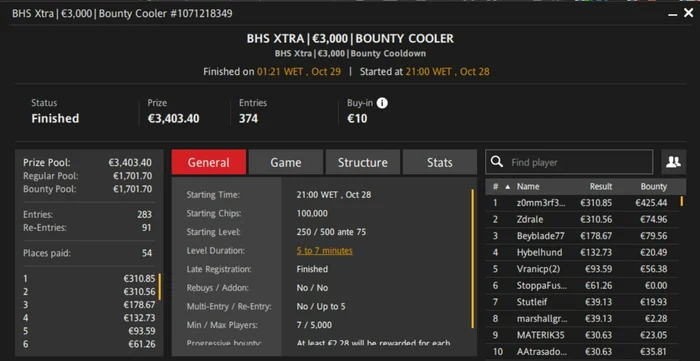
Task: Click the payout list scrollbar
Action: point(159,287)
